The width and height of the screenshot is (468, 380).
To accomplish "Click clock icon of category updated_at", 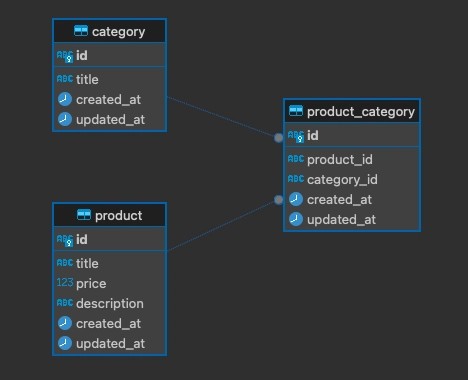I will click(65, 119).
